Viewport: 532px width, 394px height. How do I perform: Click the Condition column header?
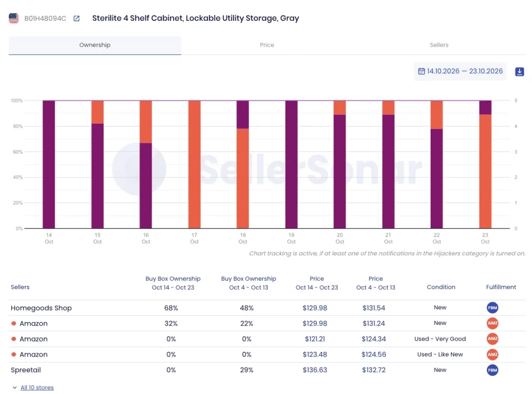point(441,287)
